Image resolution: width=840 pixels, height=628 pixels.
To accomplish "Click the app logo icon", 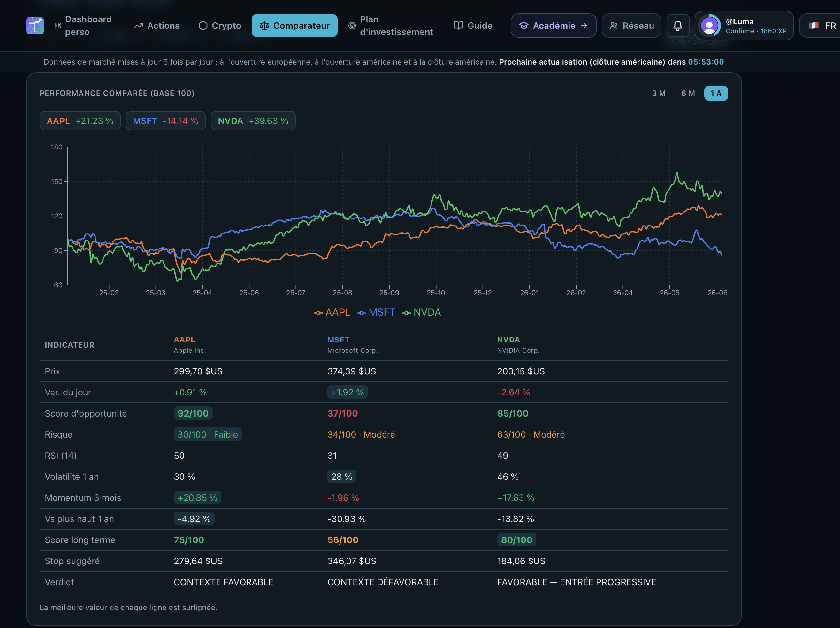I will [35, 26].
